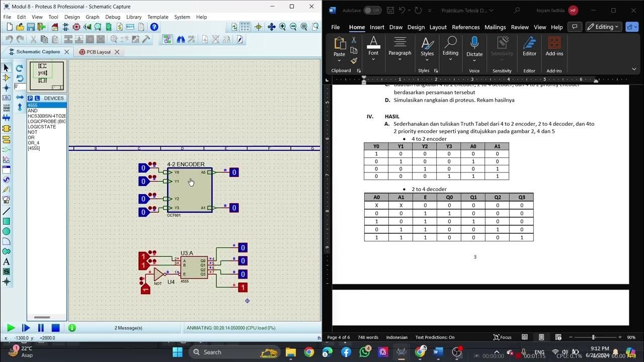The height and width of the screenshot is (362, 644).
Task: Stop the Proteus simulation
Action: (x=56, y=328)
